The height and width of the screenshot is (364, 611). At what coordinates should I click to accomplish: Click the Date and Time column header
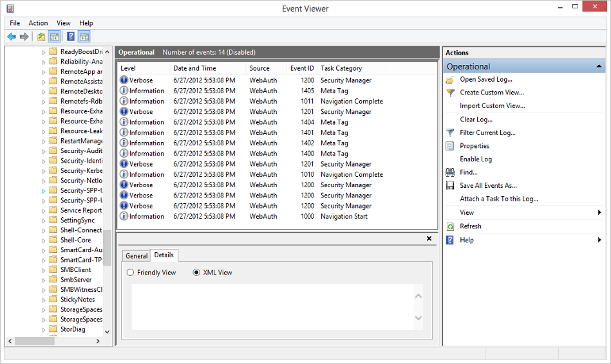pos(208,68)
